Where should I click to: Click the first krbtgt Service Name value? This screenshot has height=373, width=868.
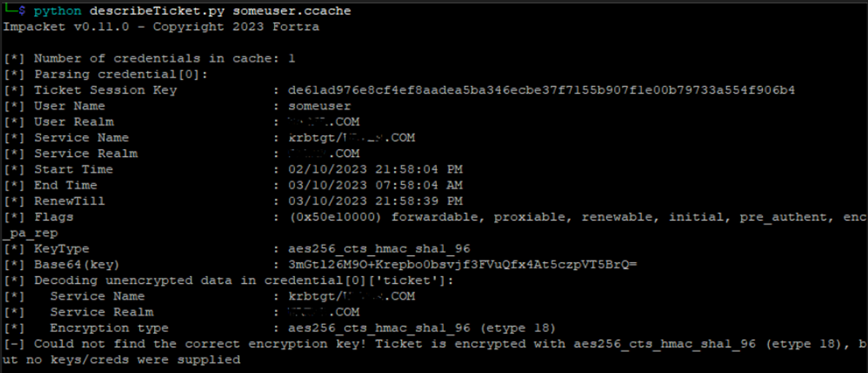(352, 138)
